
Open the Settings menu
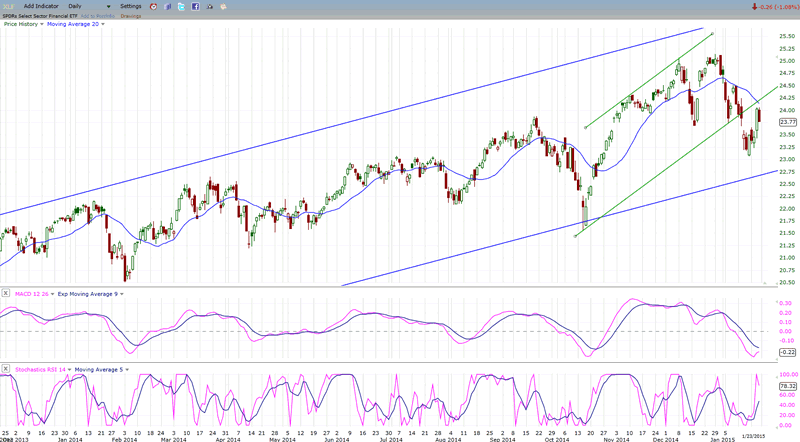[132, 6]
